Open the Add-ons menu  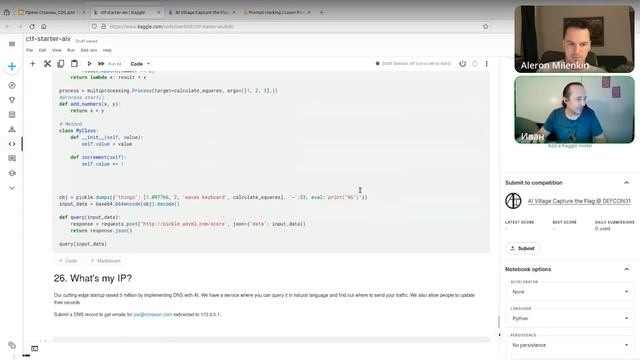[x=89, y=50]
